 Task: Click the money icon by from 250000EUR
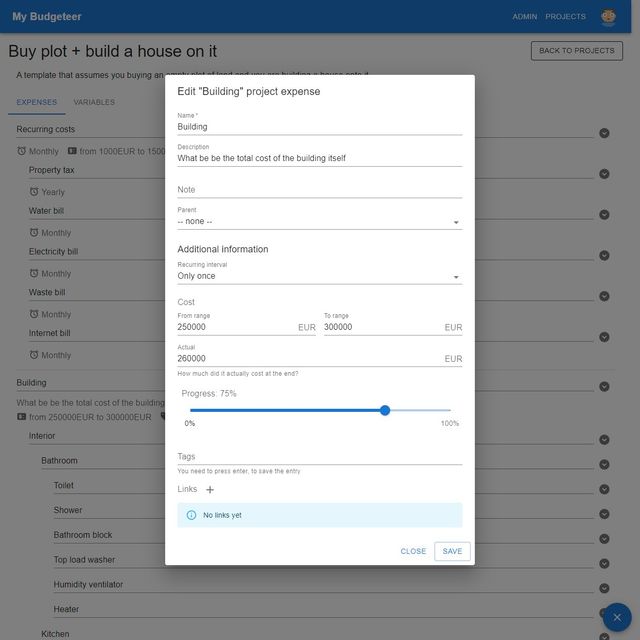coord(22,417)
